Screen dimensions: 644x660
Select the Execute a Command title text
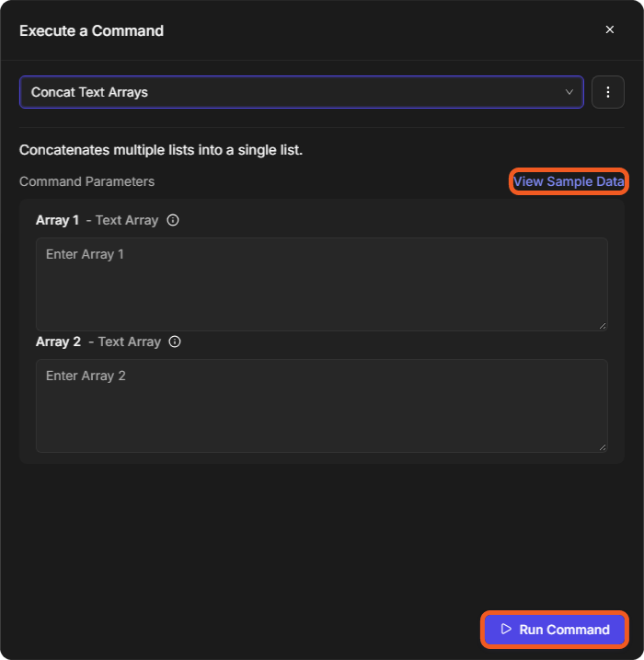[x=91, y=30]
